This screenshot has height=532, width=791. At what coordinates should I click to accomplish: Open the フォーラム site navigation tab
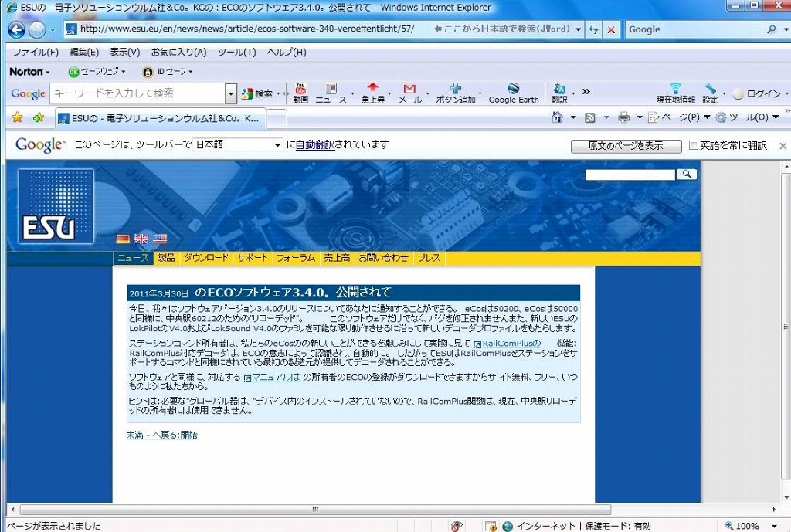tap(296, 258)
